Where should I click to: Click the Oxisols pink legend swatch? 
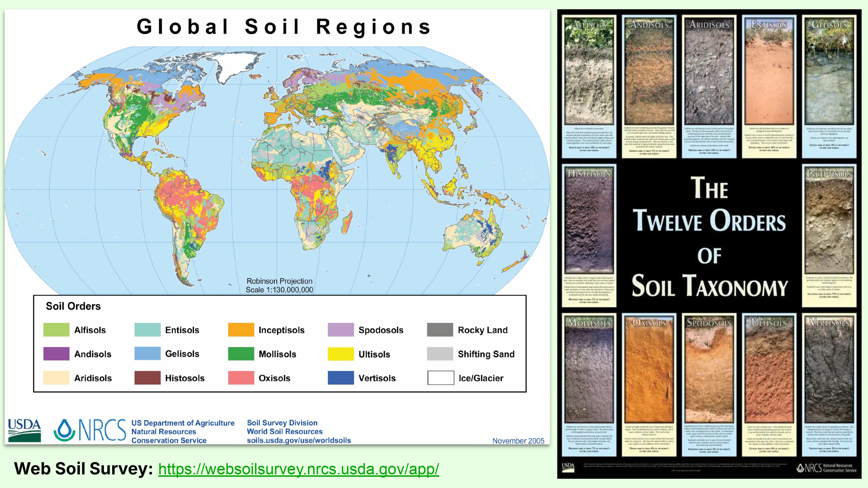[x=241, y=378]
